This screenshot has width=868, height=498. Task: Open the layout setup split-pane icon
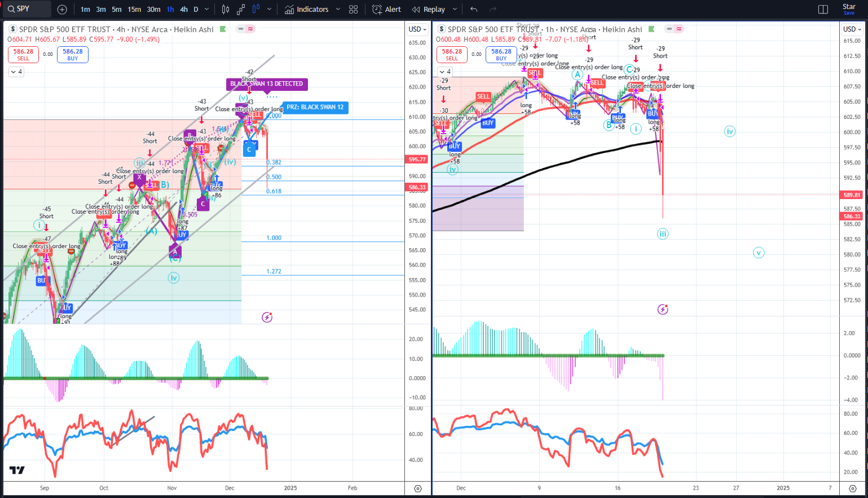[823, 9]
